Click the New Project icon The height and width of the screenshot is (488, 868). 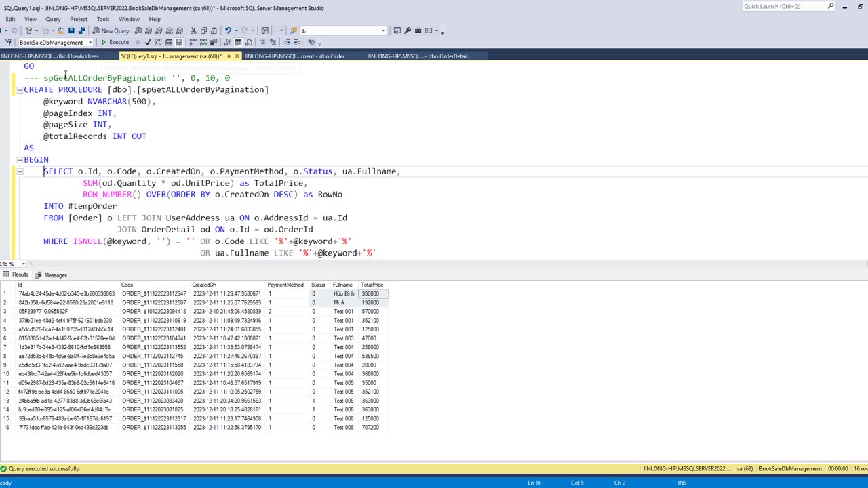click(28, 30)
